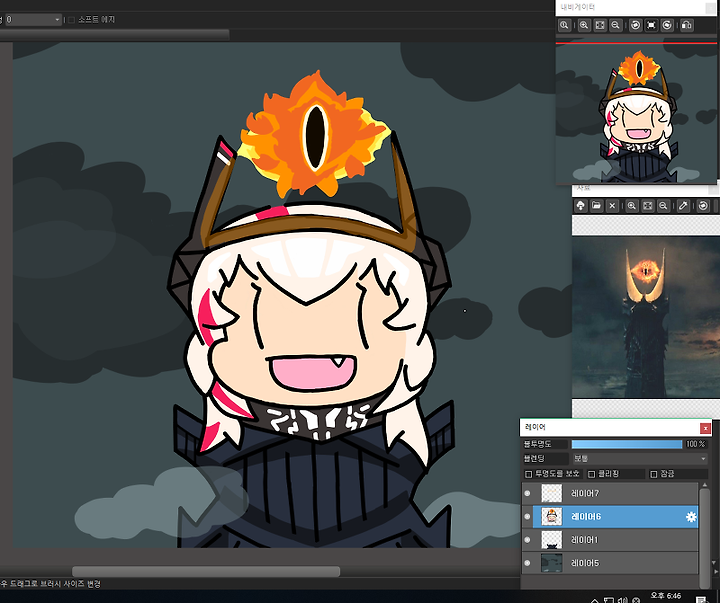The width and height of the screenshot is (720, 603).
Task: Toggle visibility of 레이어5
Action: 527,563
